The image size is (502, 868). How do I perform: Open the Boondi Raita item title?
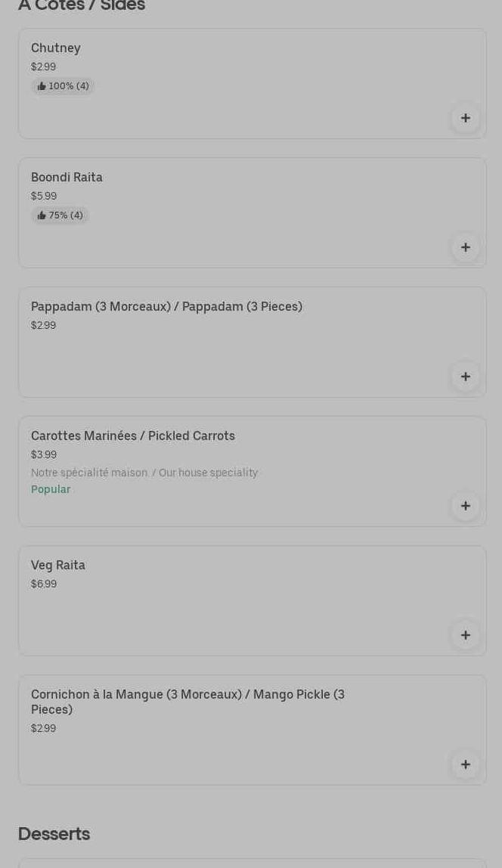pos(67,177)
